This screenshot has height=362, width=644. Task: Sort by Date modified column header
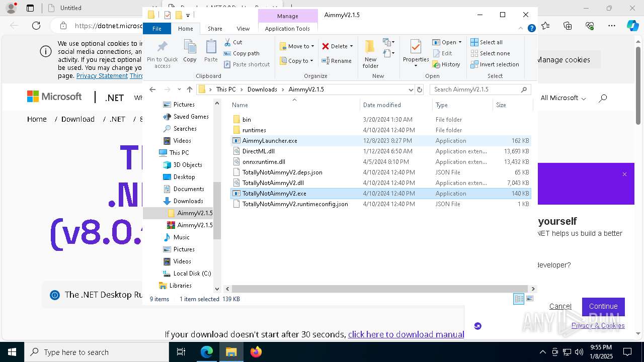(x=396, y=105)
